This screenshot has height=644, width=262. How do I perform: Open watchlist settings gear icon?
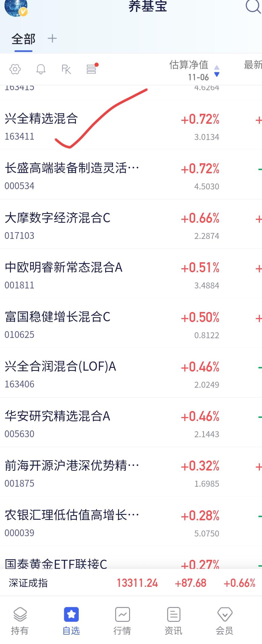15,69
